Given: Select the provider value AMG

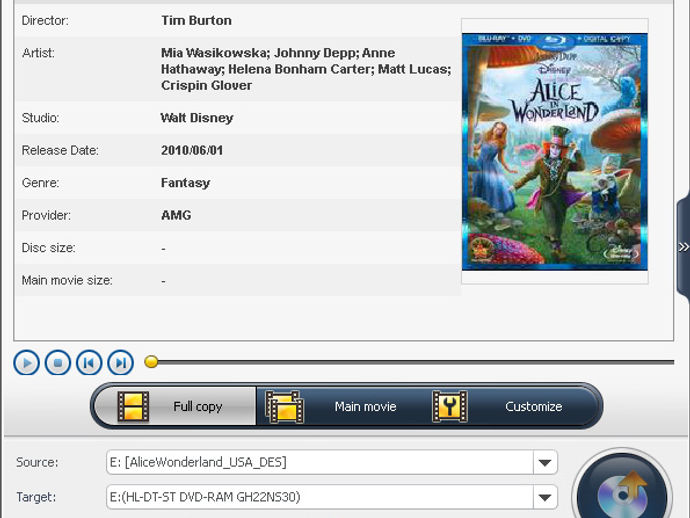Looking at the screenshot, I should 176,215.
